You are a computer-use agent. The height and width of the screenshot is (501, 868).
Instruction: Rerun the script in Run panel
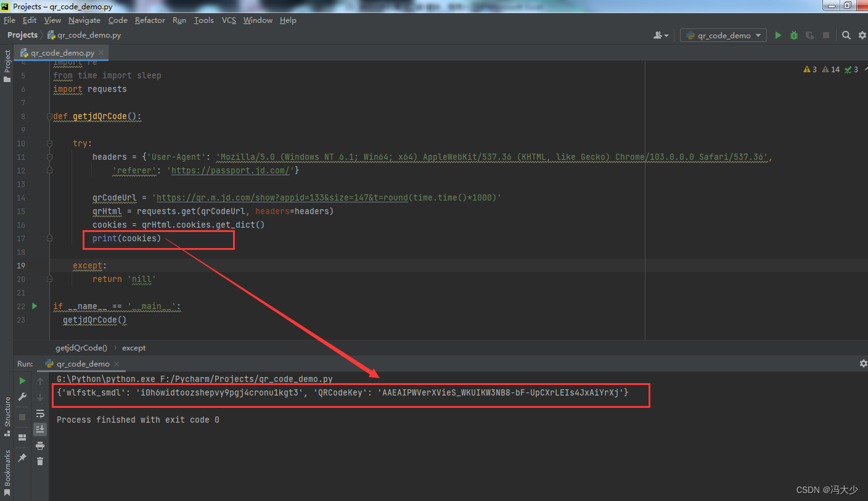pyautogui.click(x=23, y=381)
